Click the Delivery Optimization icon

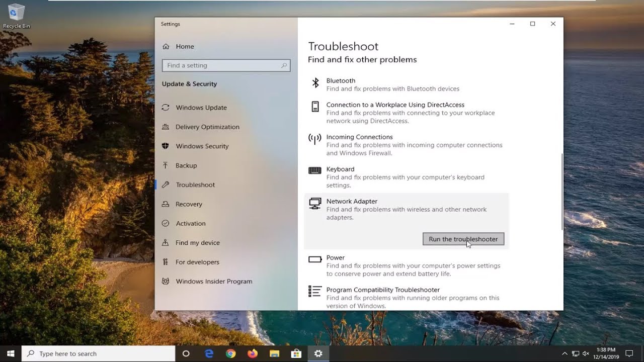[165, 127]
